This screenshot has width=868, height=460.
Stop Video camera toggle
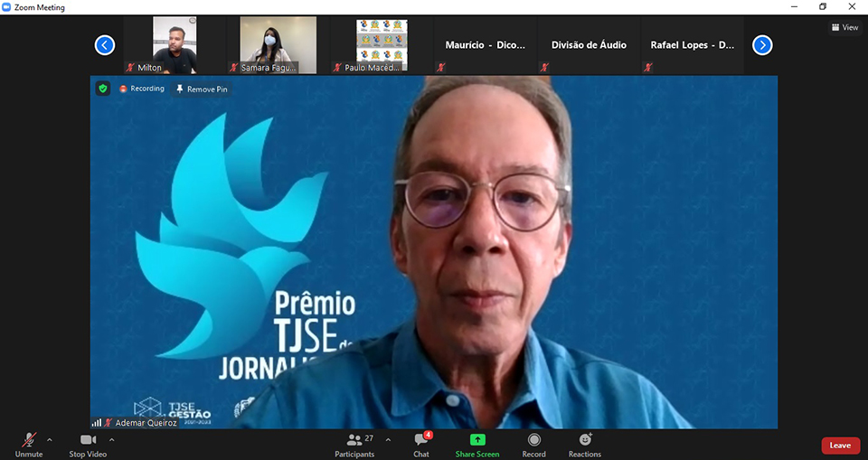pyautogui.click(x=88, y=440)
